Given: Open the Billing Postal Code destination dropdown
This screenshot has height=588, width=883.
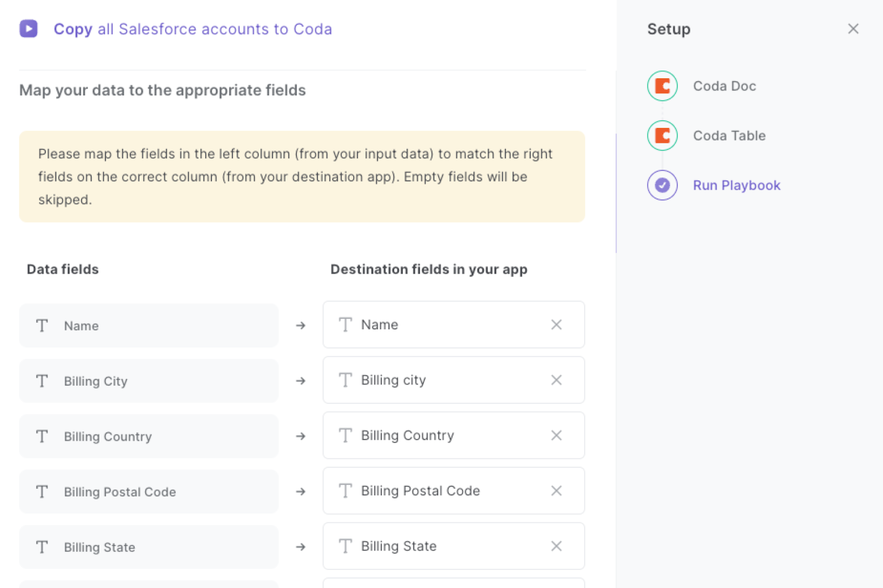Looking at the screenshot, I should pyautogui.click(x=454, y=491).
